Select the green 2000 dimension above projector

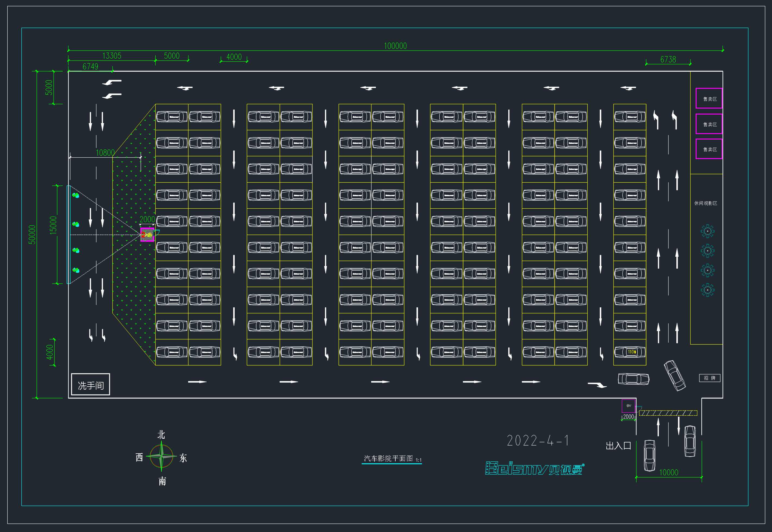[x=147, y=219]
